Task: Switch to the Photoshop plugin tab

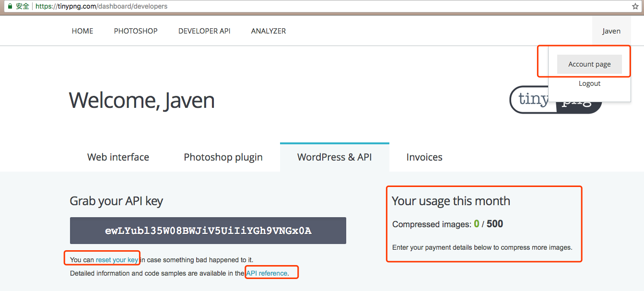Action: coord(223,157)
